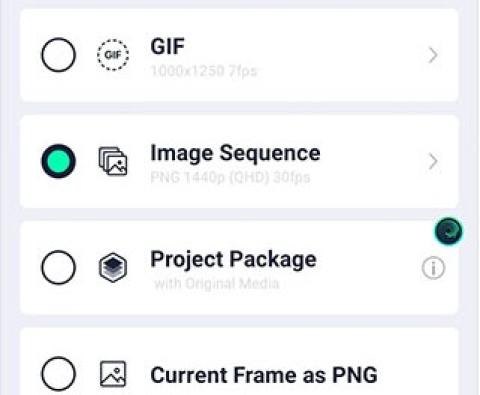
Task: Click the 'with Original Media' subtitle
Action: click(x=217, y=284)
